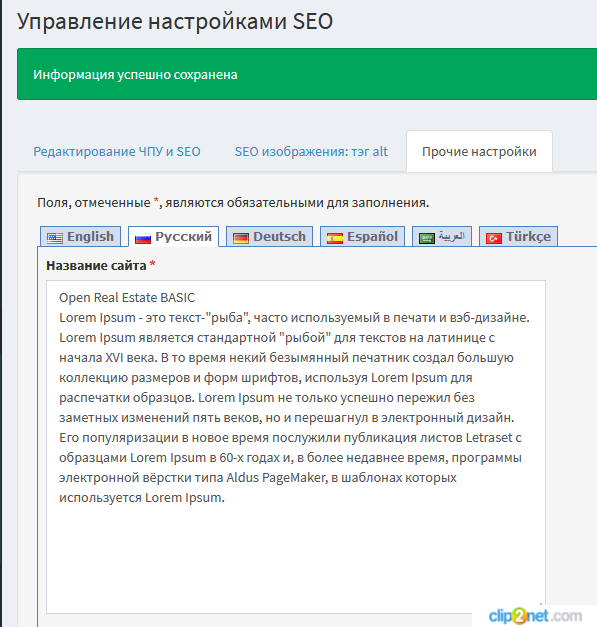Choose the Español language tab
597x627 pixels.
(362, 237)
